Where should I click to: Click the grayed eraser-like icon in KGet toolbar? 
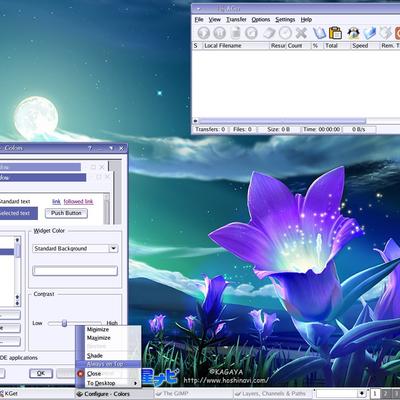tap(269, 33)
